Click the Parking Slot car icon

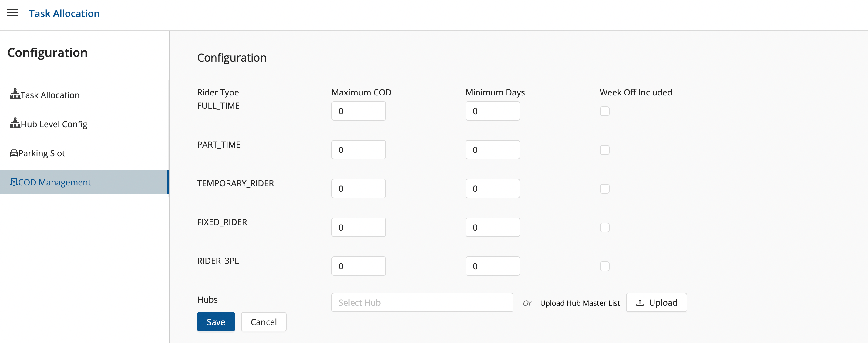coord(13,153)
